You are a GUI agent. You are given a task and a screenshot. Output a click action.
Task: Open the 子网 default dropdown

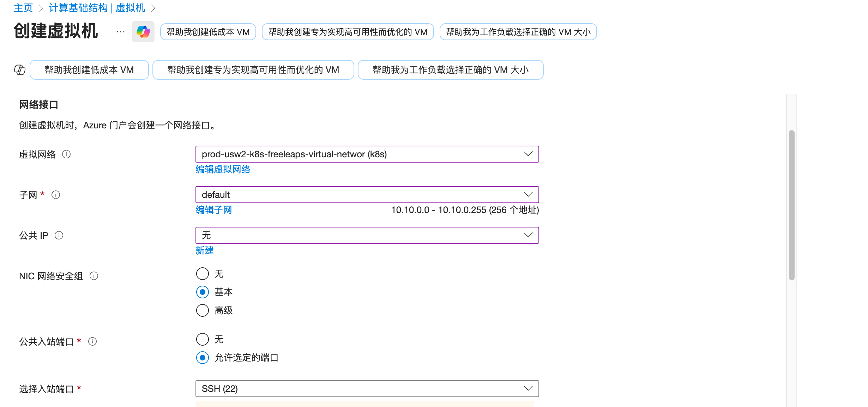pyautogui.click(x=367, y=195)
